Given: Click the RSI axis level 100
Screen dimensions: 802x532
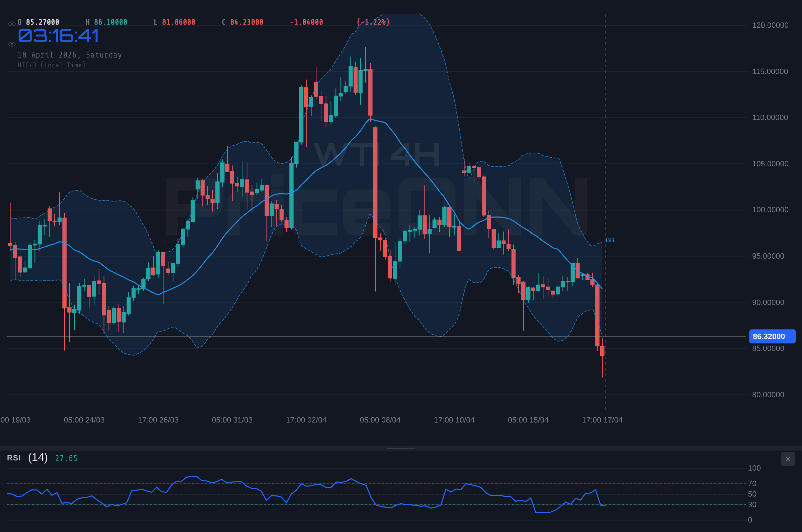Looking at the screenshot, I should point(754,468).
